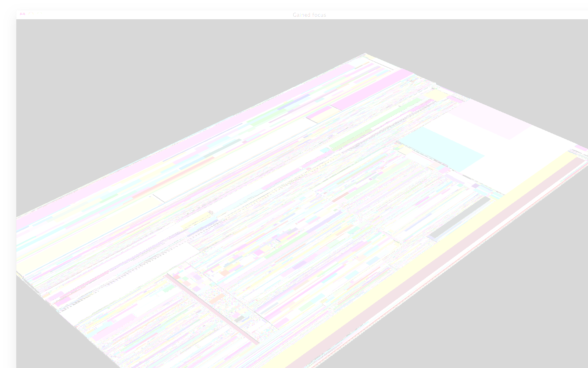The image size is (588, 368).
Task: Click the "Gained focus" window title
Action: (x=309, y=15)
